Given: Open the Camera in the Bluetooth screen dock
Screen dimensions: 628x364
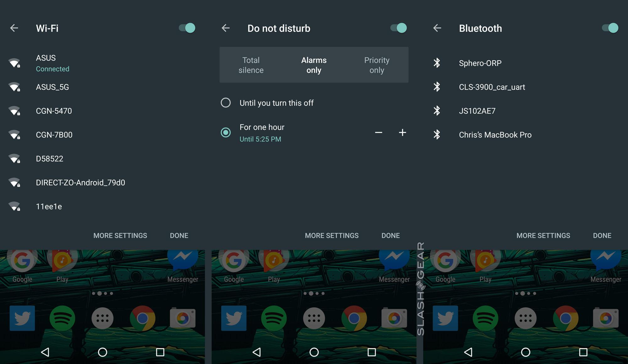Looking at the screenshot, I should click(606, 318).
